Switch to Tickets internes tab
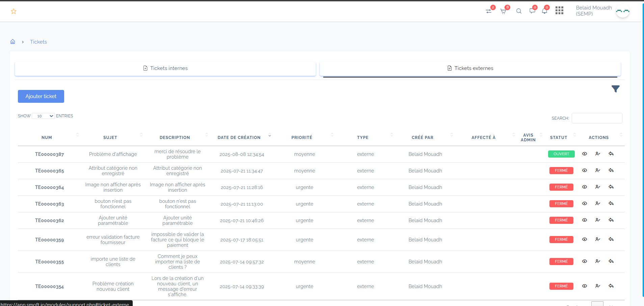This screenshot has height=306, width=644. [165, 68]
